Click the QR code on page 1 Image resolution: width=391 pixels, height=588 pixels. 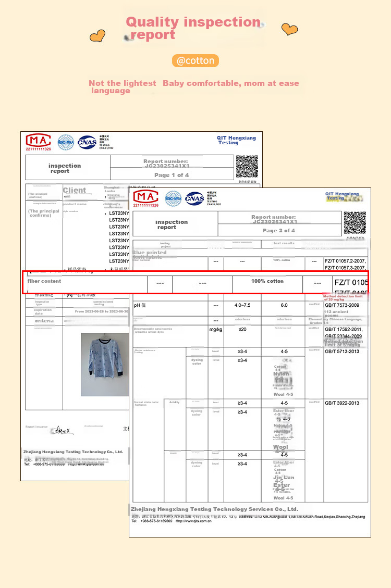click(247, 167)
